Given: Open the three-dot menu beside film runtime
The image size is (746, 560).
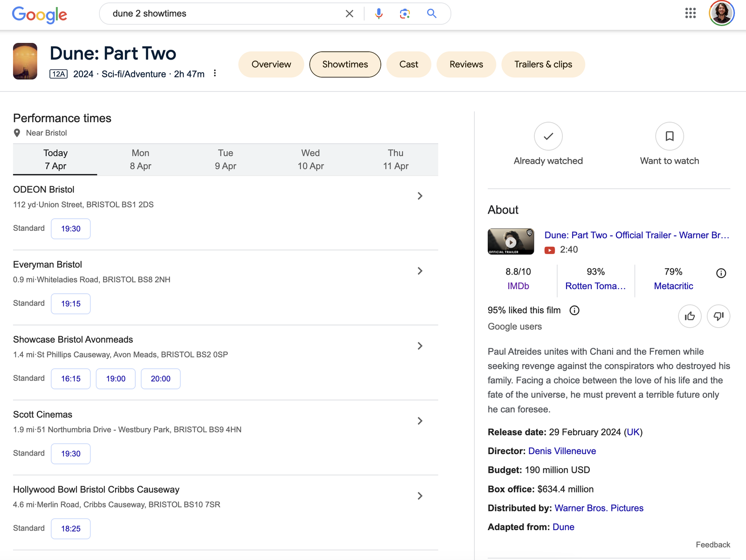Looking at the screenshot, I should pyautogui.click(x=214, y=73).
